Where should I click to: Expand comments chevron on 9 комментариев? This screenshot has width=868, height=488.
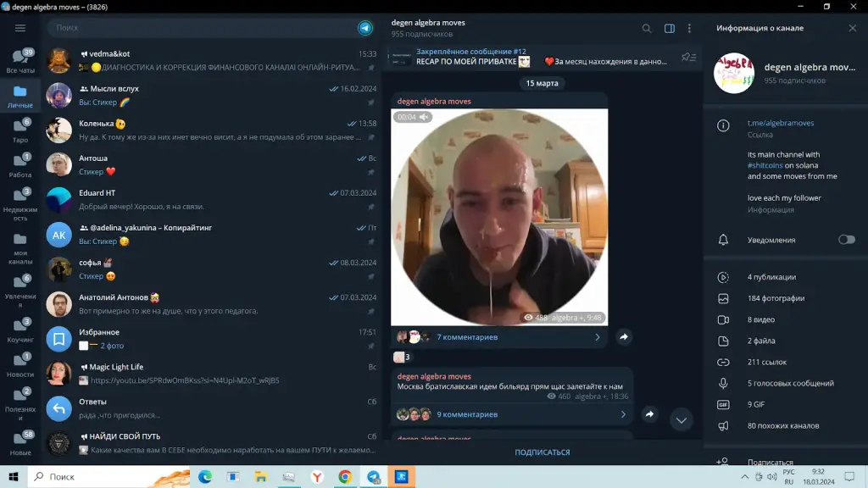(x=623, y=413)
